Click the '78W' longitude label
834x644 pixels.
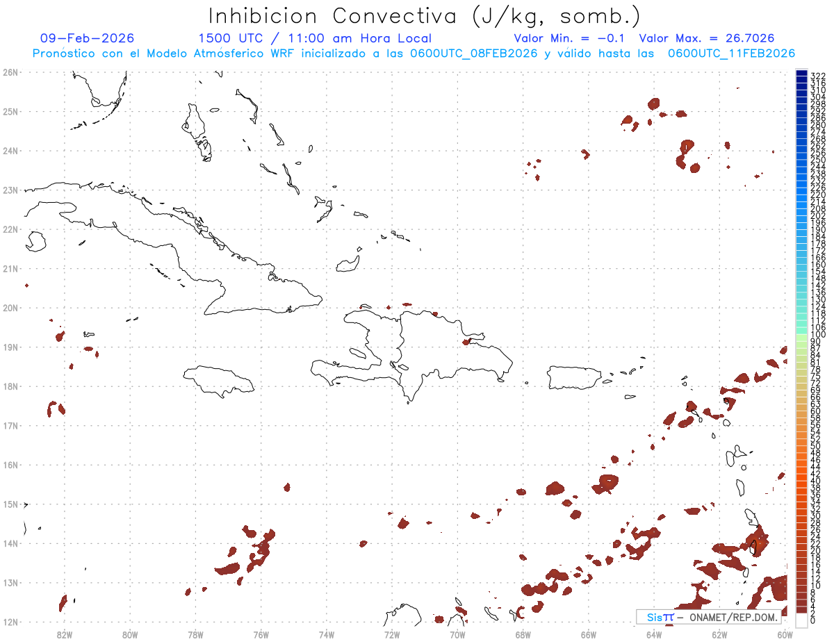click(195, 634)
